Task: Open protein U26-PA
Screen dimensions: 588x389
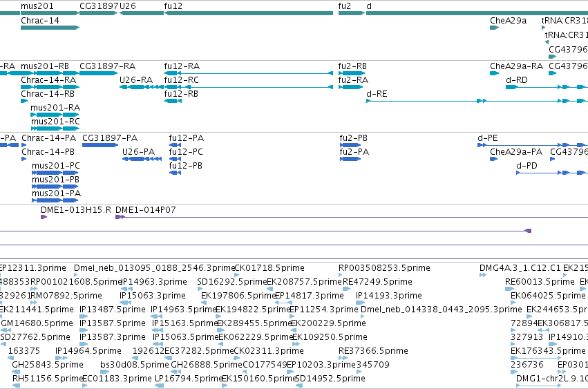Action: point(139,152)
